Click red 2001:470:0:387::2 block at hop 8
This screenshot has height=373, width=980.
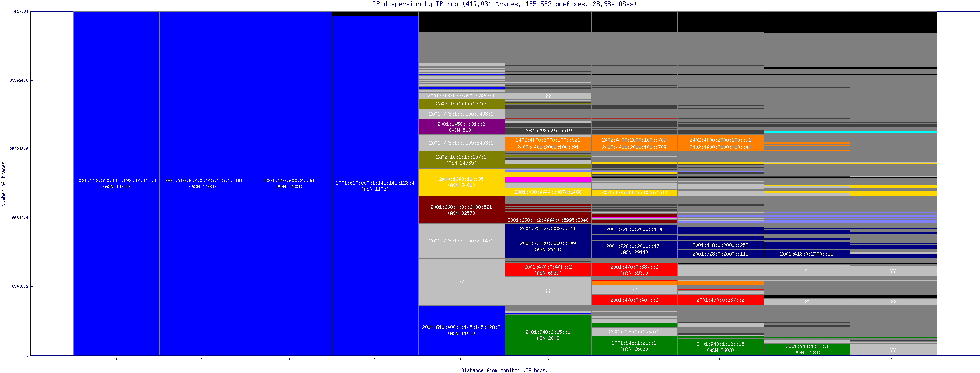coord(720,300)
